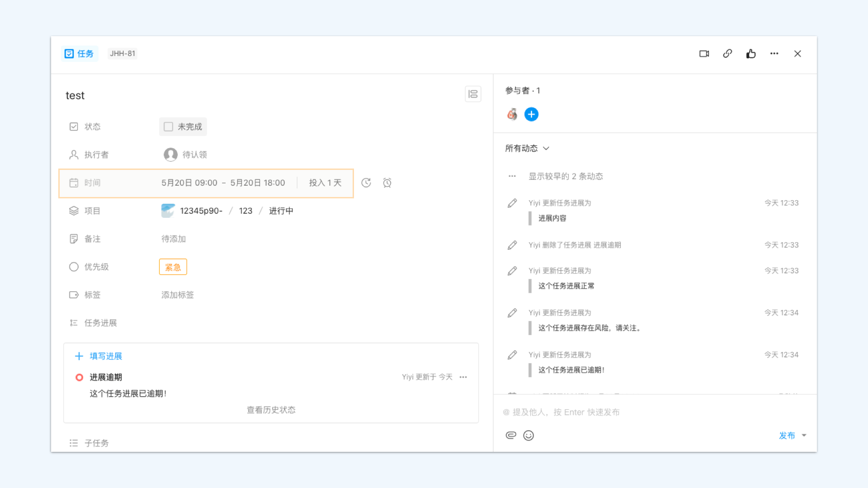Image resolution: width=868 pixels, height=488 pixels.
Task: Change the 紧急 priority tag
Action: pos(173,267)
